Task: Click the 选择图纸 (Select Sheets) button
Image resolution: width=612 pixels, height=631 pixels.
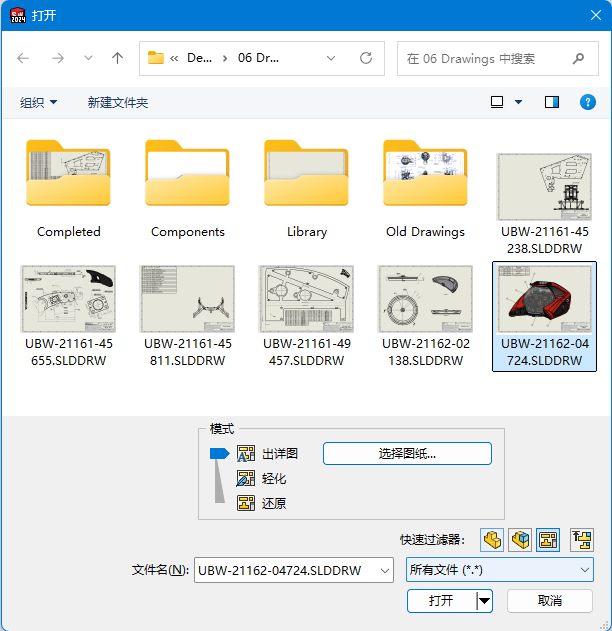Action: (x=407, y=454)
